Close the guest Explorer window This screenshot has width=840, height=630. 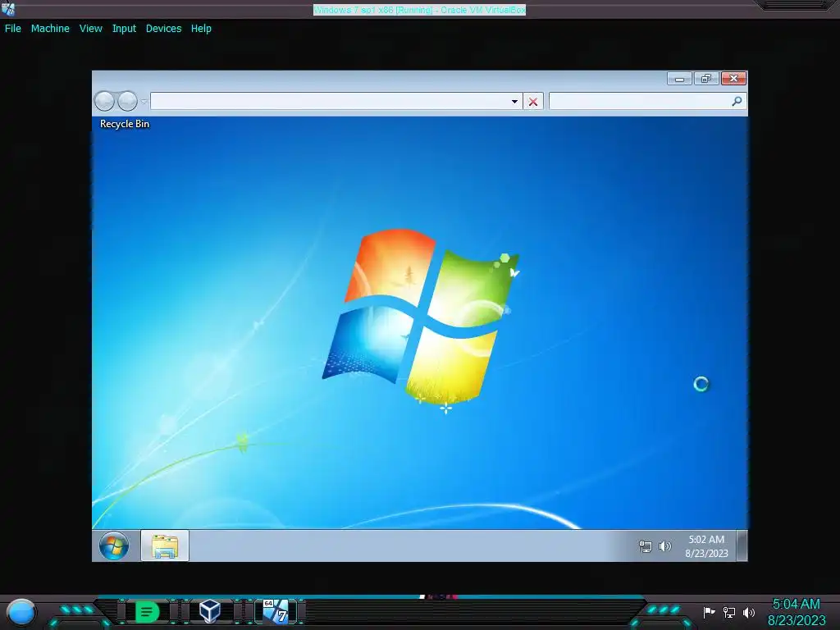tap(733, 79)
